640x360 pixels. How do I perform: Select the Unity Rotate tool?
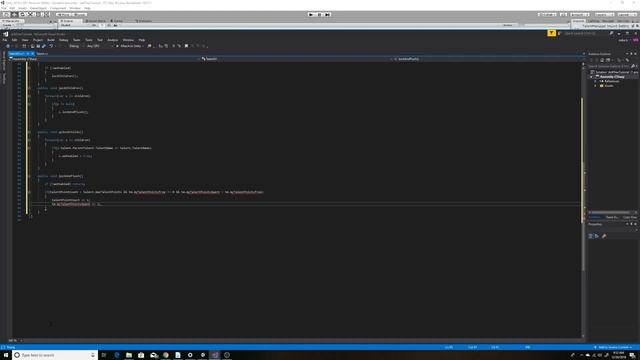click(22, 14)
